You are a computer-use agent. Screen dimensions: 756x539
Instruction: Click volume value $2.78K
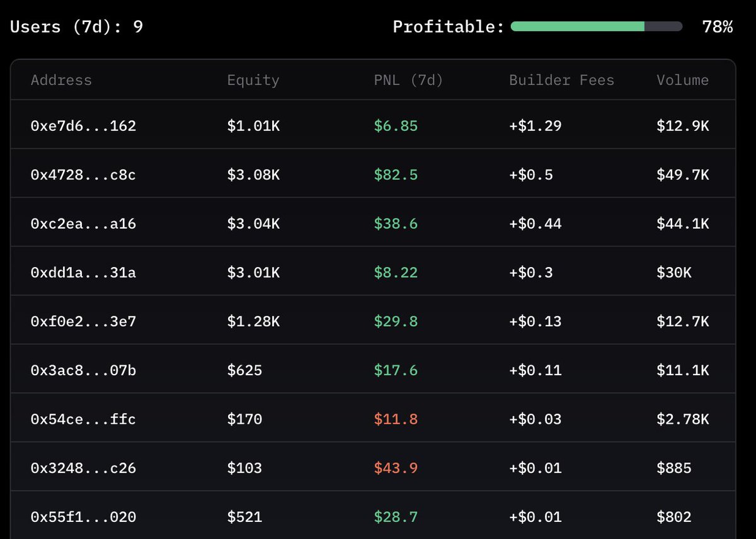pos(682,419)
